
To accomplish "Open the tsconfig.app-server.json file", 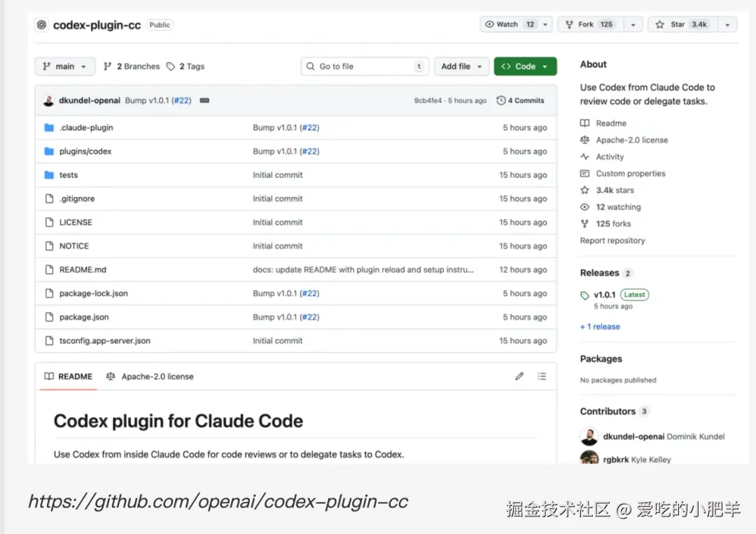I will point(104,339).
